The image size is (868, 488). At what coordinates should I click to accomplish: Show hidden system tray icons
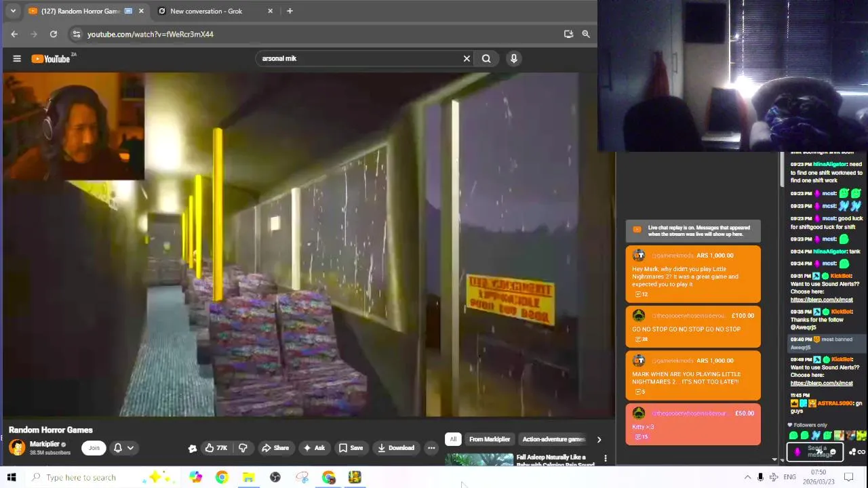747,477
